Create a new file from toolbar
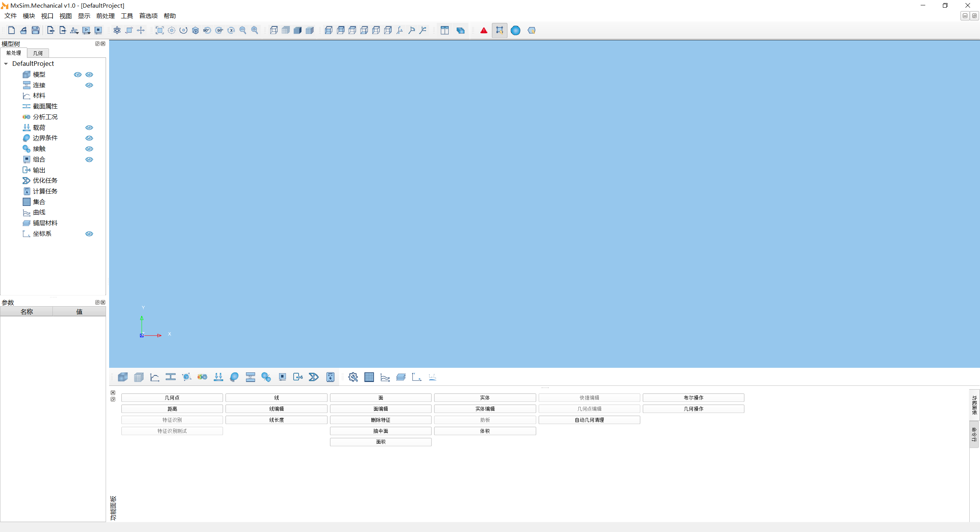Screen dimensions: 980x532 (11, 30)
